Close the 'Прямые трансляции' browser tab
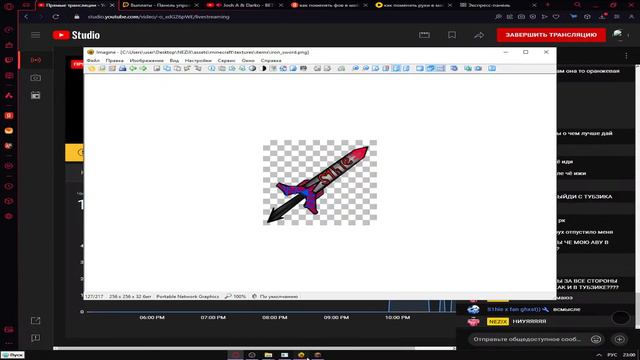This screenshot has height=360, width=640. tap(112, 5)
